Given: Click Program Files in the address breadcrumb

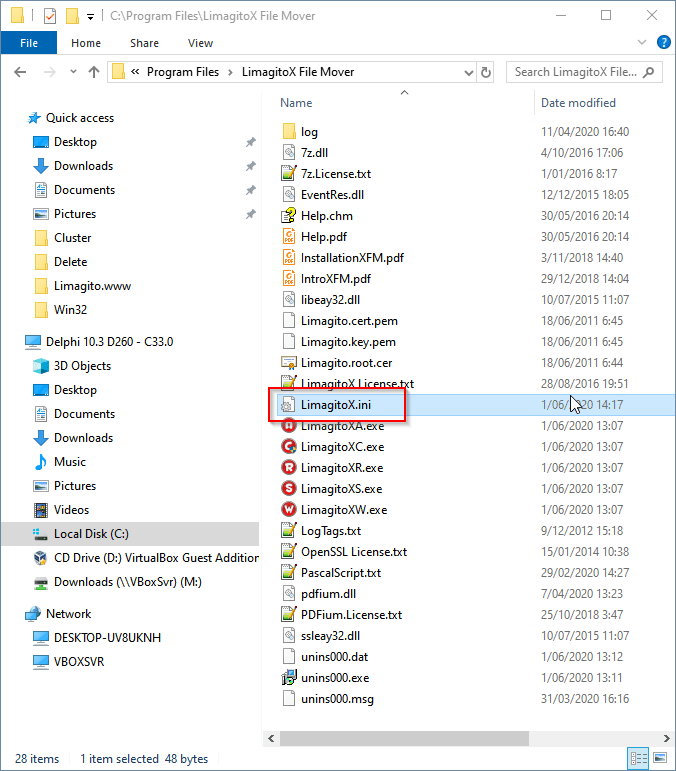Looking at the screenshot, I should point(183,72).
